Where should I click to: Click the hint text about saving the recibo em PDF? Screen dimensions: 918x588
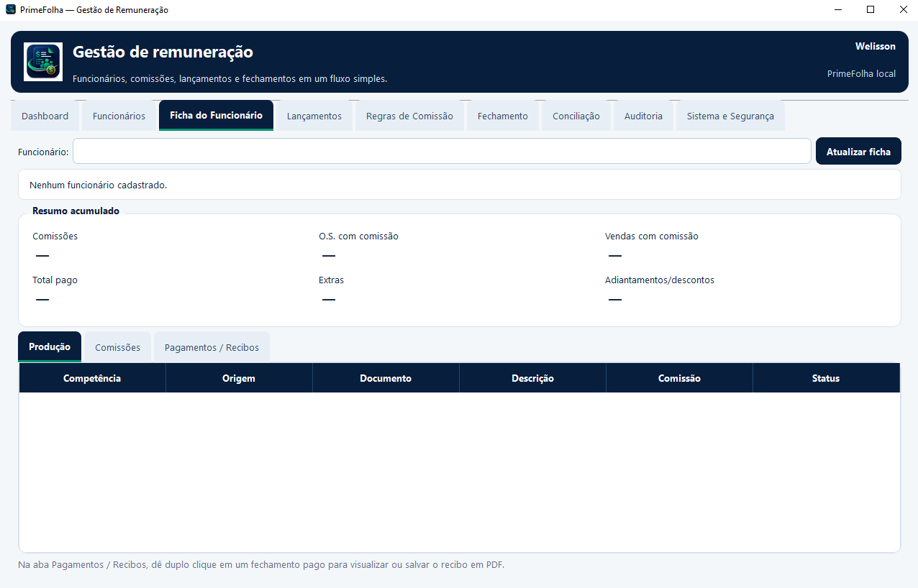tap(261, 564)
